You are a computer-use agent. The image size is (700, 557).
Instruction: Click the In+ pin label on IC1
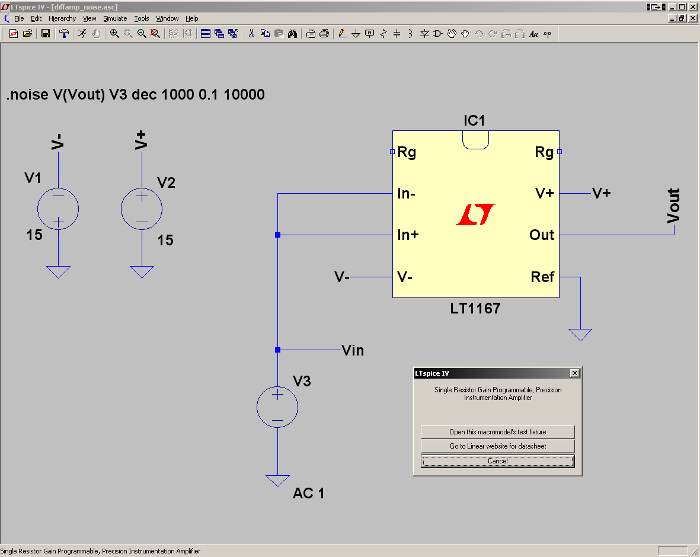(408, 235)
